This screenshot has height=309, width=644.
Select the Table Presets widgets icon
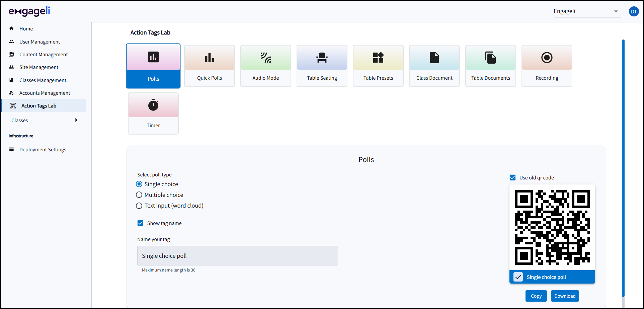click(378, 58)
